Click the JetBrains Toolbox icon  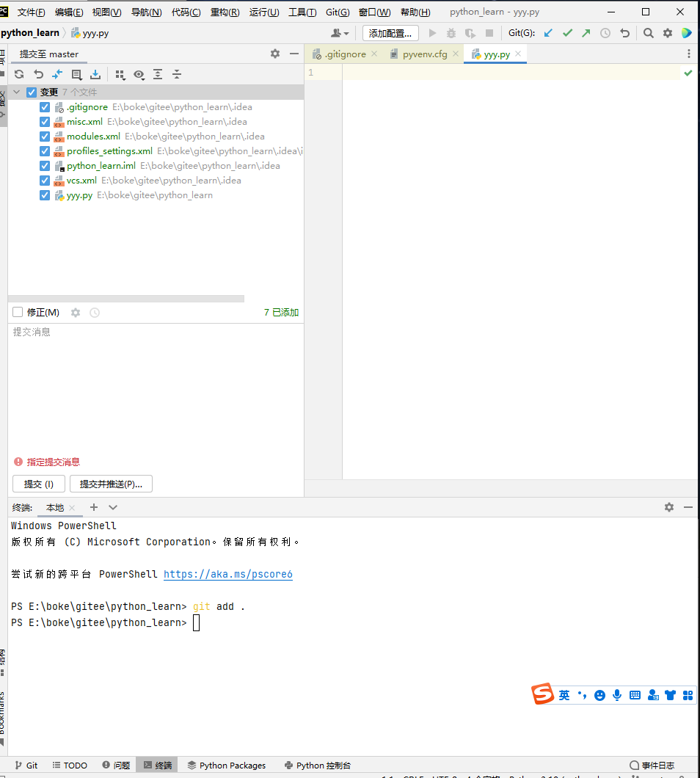tap(687, 33)
